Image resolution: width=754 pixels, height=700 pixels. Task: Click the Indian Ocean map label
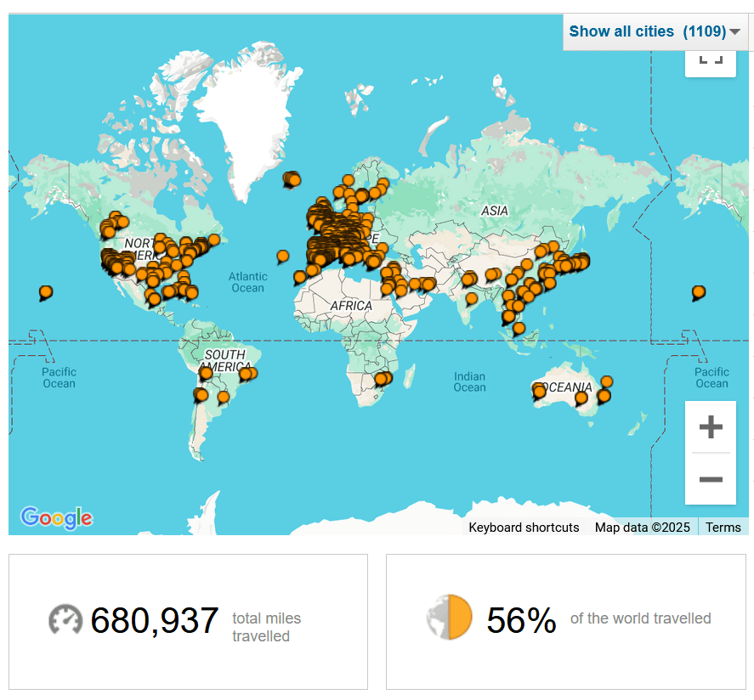[469, 382]
